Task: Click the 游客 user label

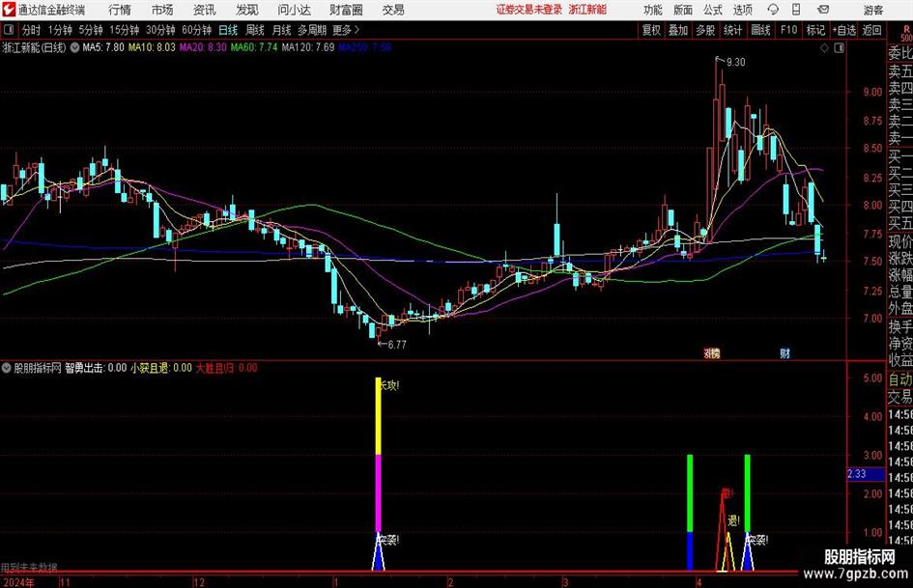Action: point(872,10)
